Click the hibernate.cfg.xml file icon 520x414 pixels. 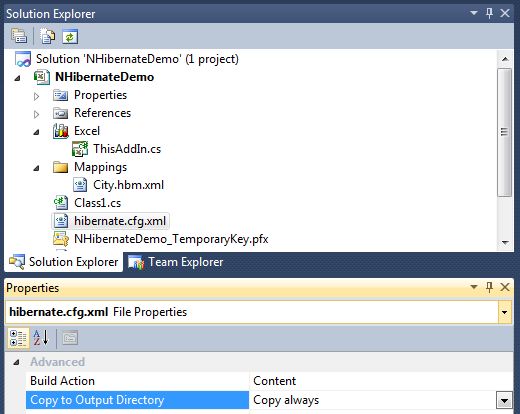tap(61, 221)
